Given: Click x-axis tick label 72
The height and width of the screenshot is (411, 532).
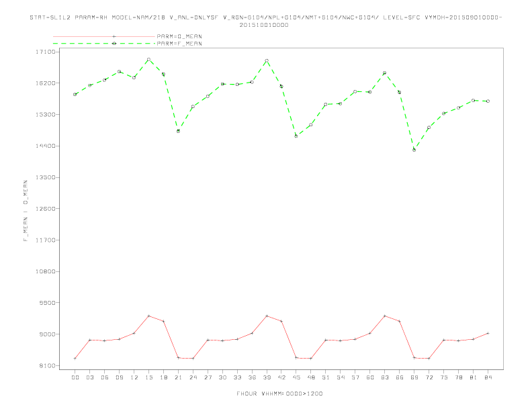Looking at the screenshot, I should pyautogui.click(x=429, y=377).
